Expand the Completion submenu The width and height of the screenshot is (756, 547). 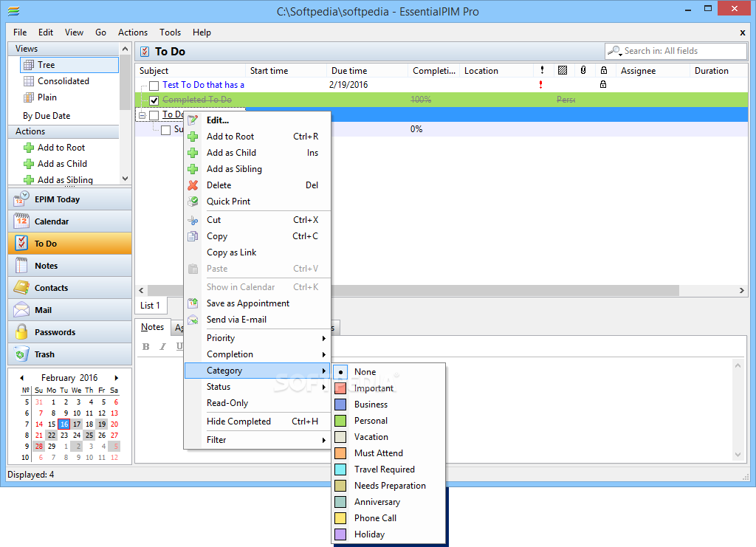(x=257, y=354)
